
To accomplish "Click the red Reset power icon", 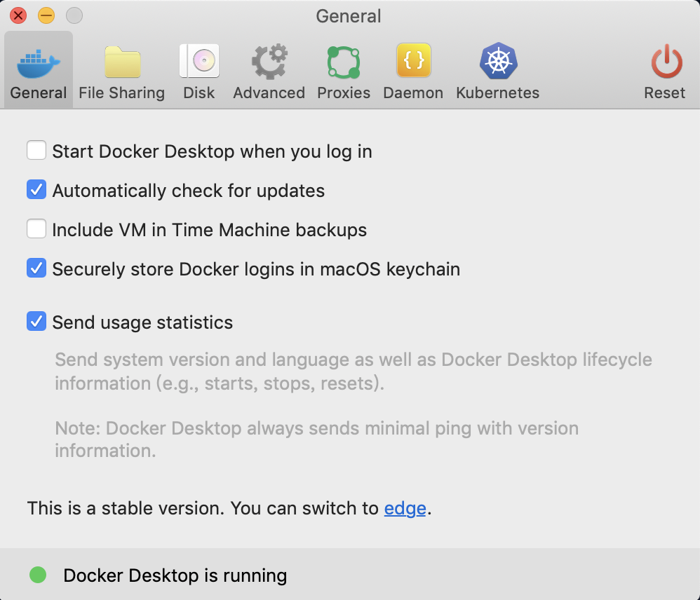I will point(665,63).
